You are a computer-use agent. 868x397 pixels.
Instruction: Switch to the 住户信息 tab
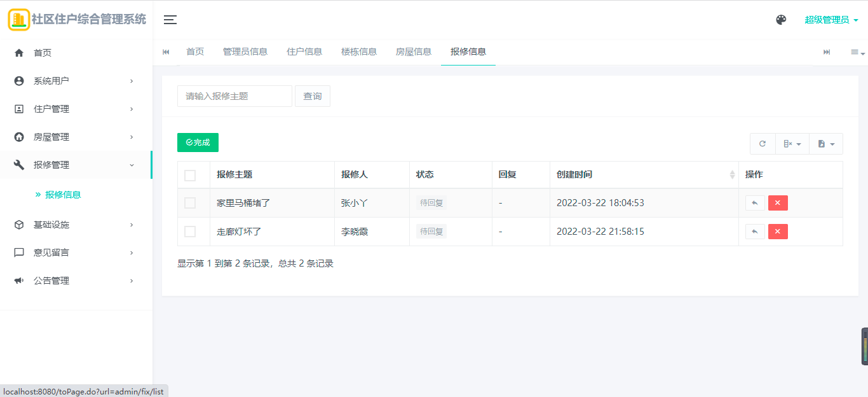(304, 52)
